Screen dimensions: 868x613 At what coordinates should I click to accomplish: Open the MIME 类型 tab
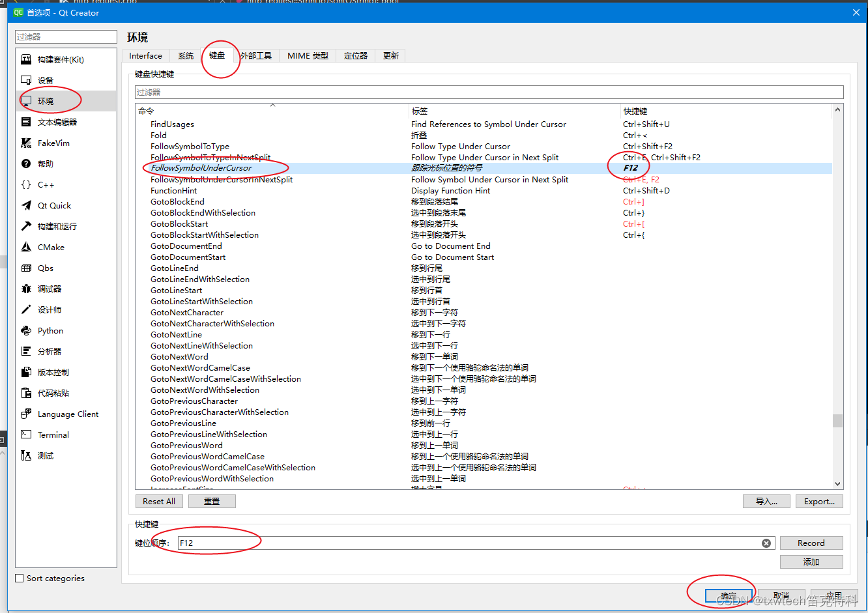307,55
